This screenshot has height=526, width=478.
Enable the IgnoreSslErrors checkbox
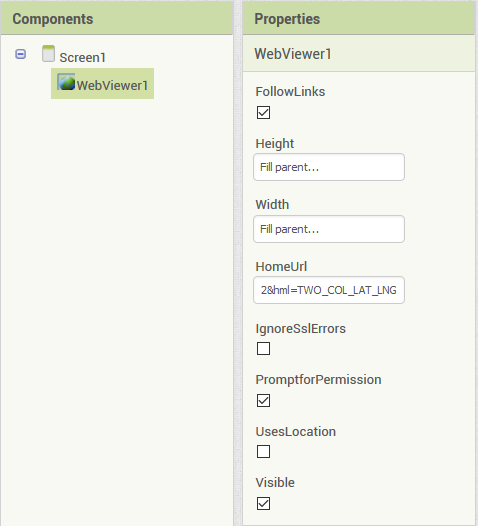pyautogui.click(x=263, y=349)
